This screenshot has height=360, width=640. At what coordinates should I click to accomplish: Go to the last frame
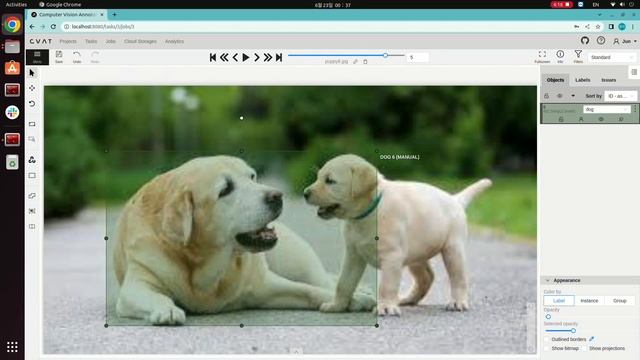(279, 58)
